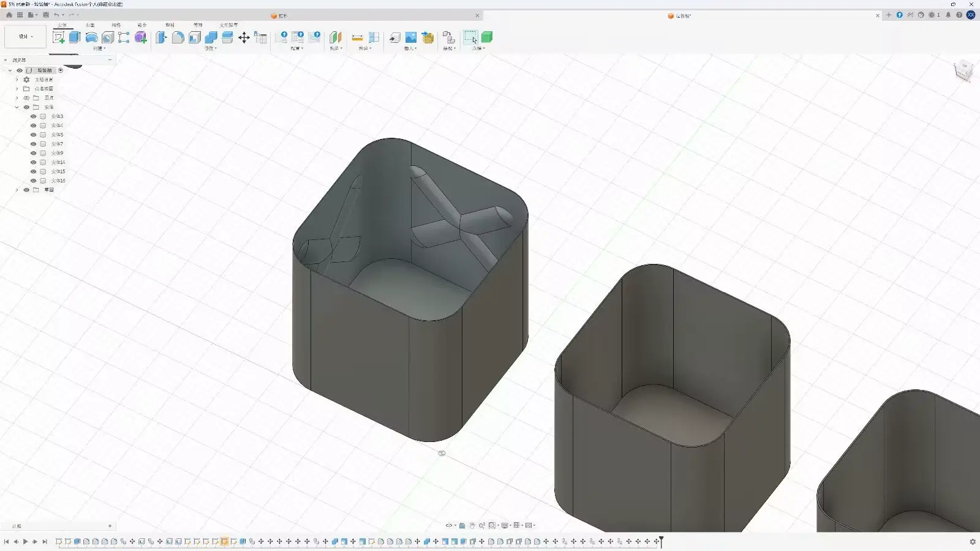Open the 设计 workspace dropdown
This screenshot has height=551, width=980.
click(25, 37)
